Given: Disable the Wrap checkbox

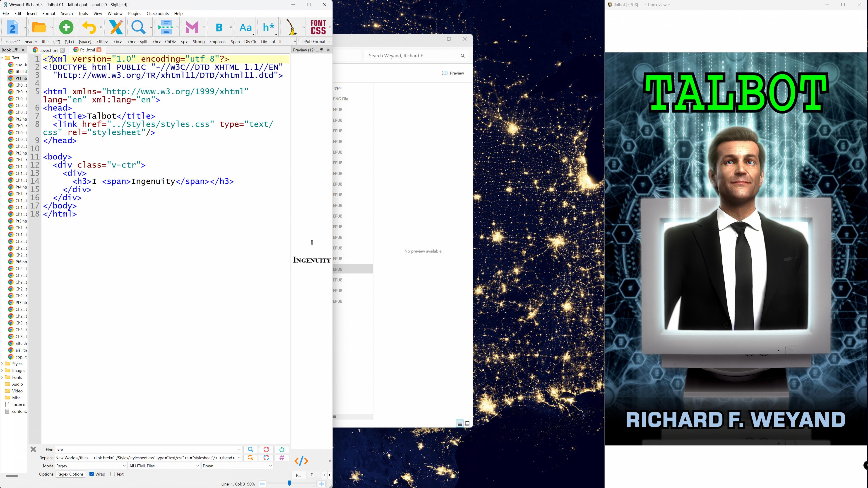Looking at the screenshot, I should point(91,474).
